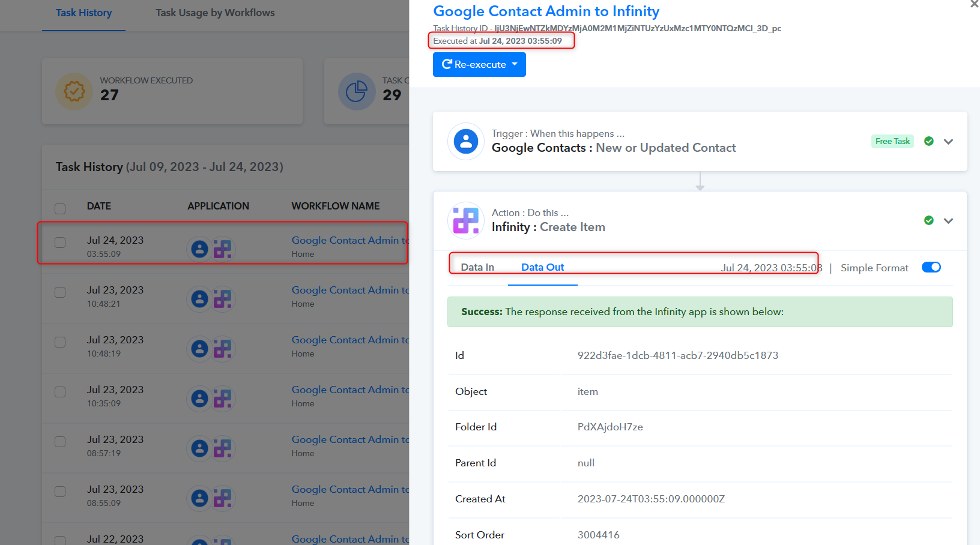Click Infinity icon in 10:48:21 row

[x=223, y=298]
